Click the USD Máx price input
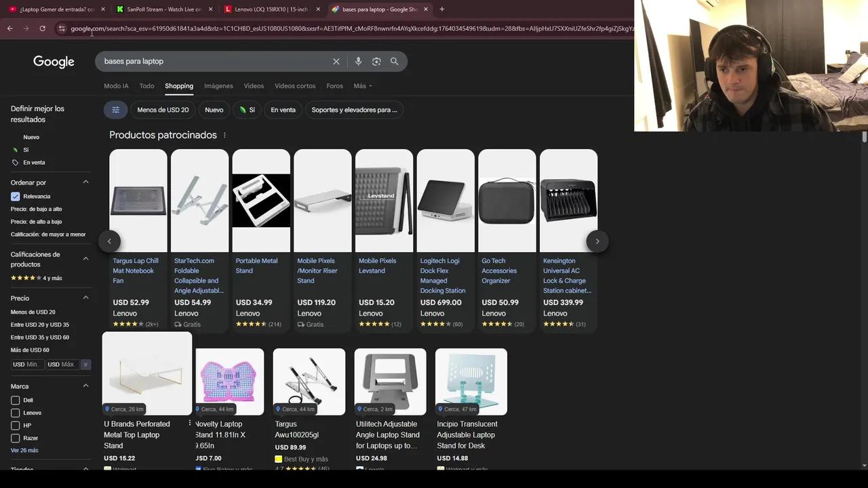868x488 pixels. 62,365
